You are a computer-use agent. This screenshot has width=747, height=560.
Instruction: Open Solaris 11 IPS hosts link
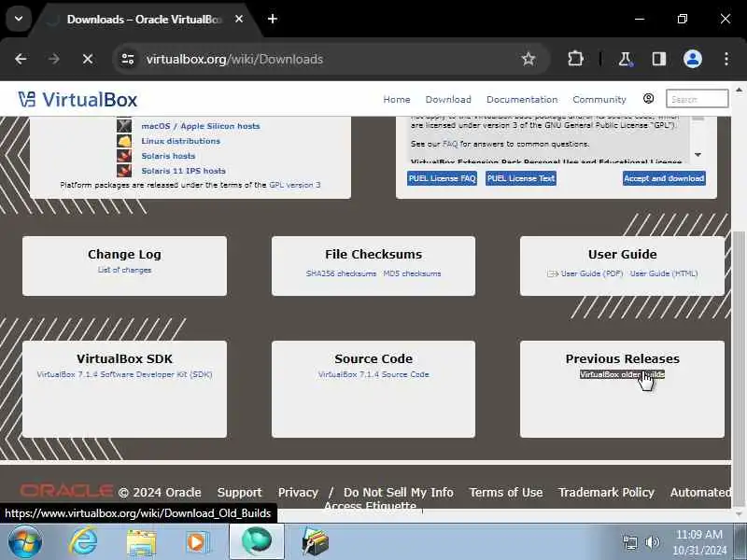pyautogui.click(x=183, y=171)
